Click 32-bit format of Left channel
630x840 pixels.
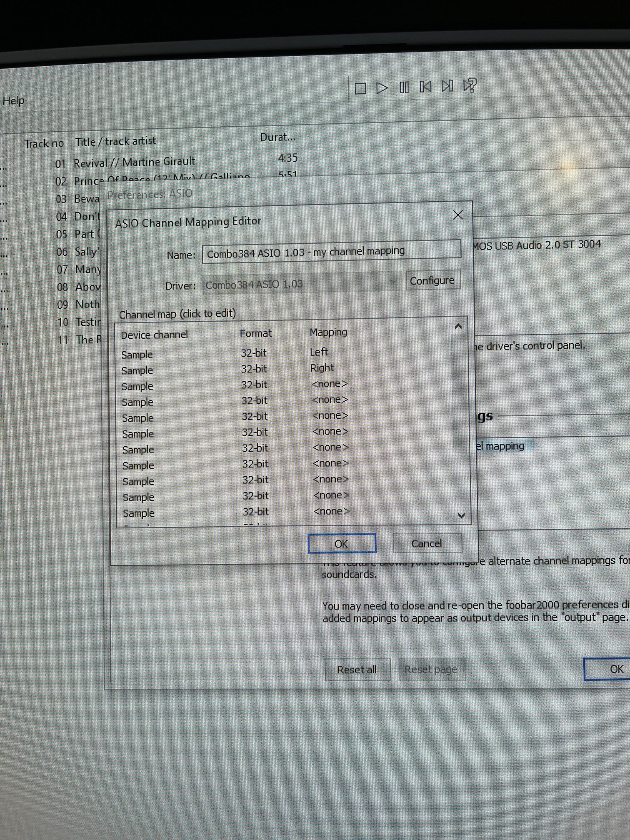[x=254, y=353]
